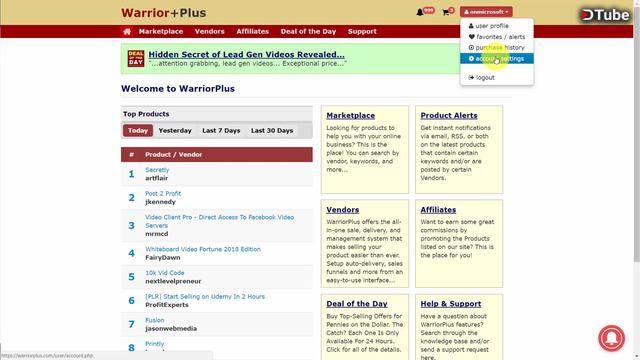Click the DTube logo
The image size is (640, 360).
click(605, 15)
